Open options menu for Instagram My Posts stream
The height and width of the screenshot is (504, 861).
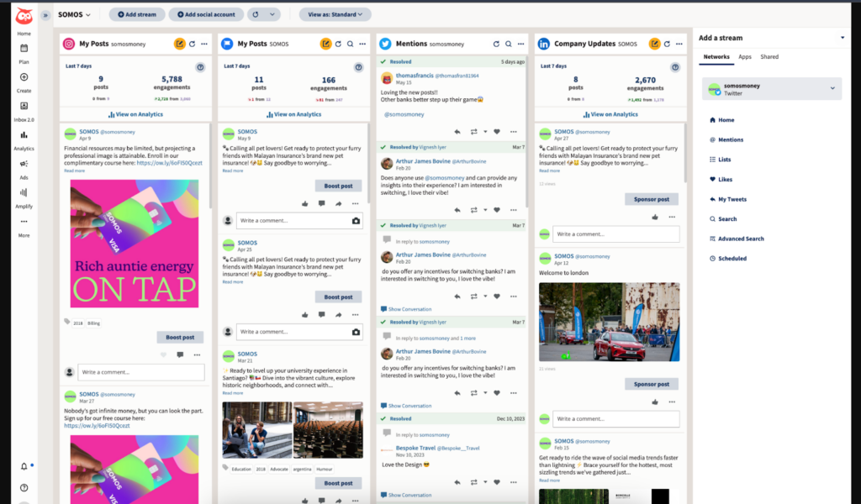204,44
